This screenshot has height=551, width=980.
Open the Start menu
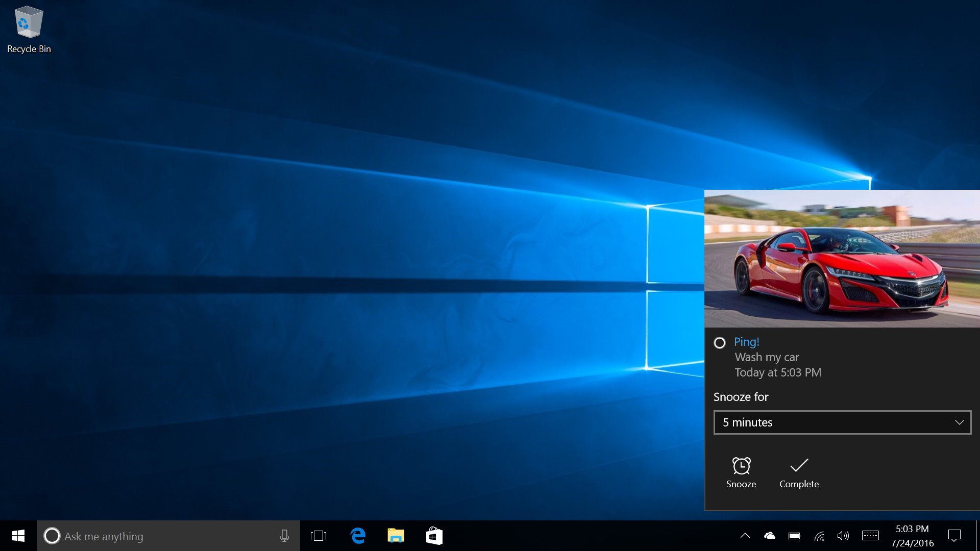[18, 536]
